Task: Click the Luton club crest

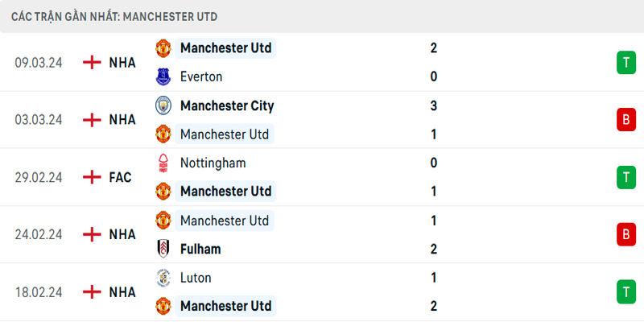Action: 163,278
